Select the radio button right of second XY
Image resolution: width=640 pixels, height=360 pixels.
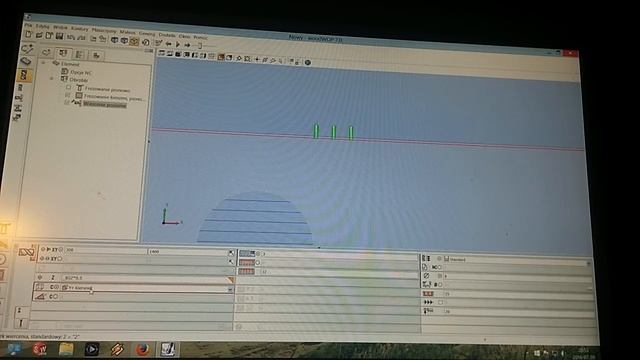60,259
